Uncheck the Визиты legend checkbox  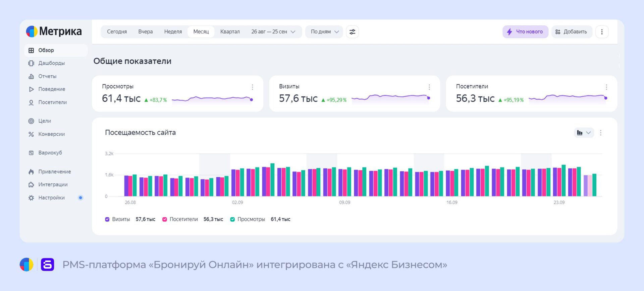[107, 219]
